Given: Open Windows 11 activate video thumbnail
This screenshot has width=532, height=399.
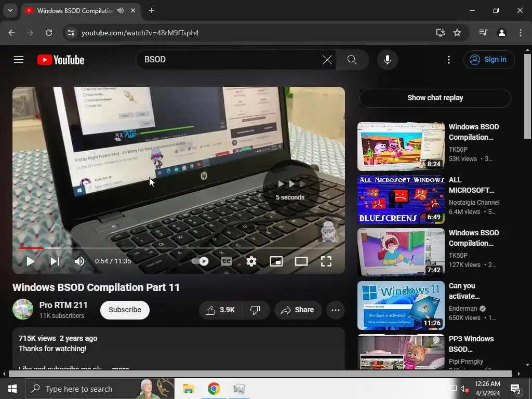Looking at the screenshot, I should (401, 305).
